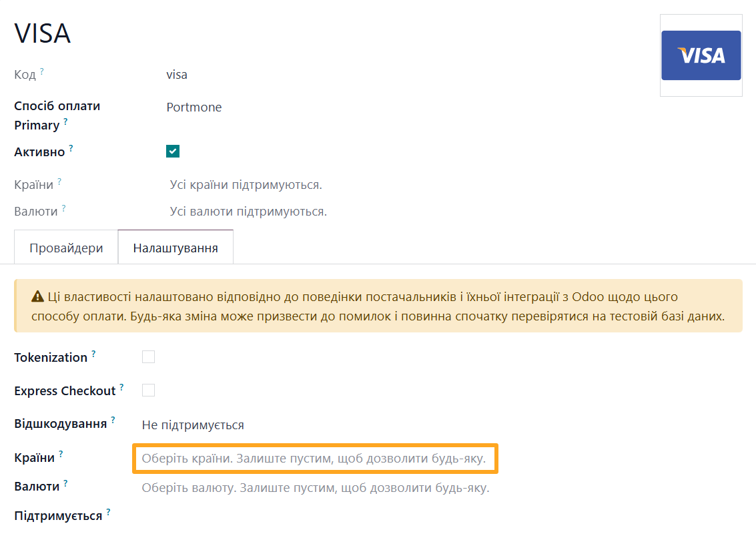Enable the Tokenization checkbox
Viewport: 756px width, 540px height.
[148, 356]
